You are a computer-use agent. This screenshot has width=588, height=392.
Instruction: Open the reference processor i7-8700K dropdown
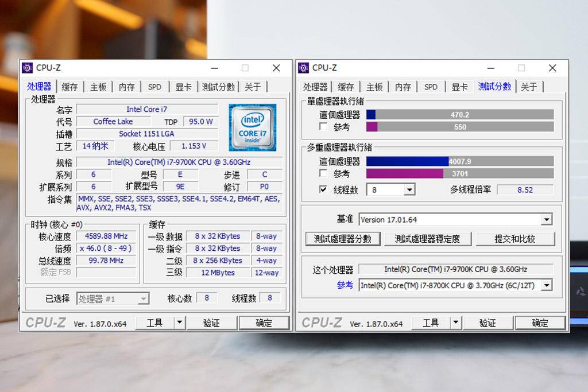[547, 285]
